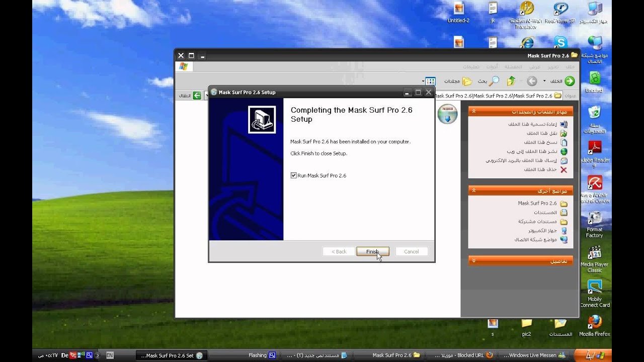Collapse the Other Places panel
The image size is (644, 362).
(474, 191)
